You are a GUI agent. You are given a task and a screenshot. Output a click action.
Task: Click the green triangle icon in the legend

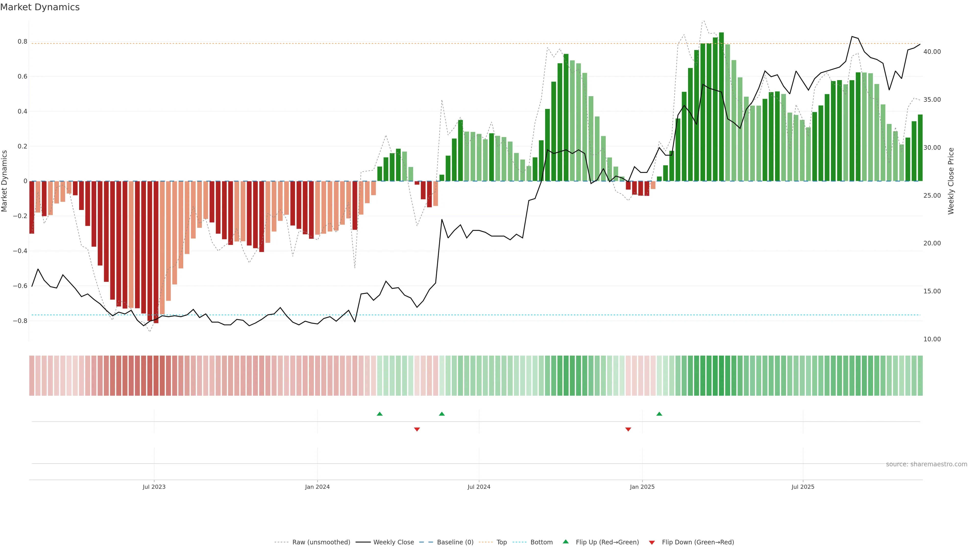pyautogui.click(x=566, y=542)
